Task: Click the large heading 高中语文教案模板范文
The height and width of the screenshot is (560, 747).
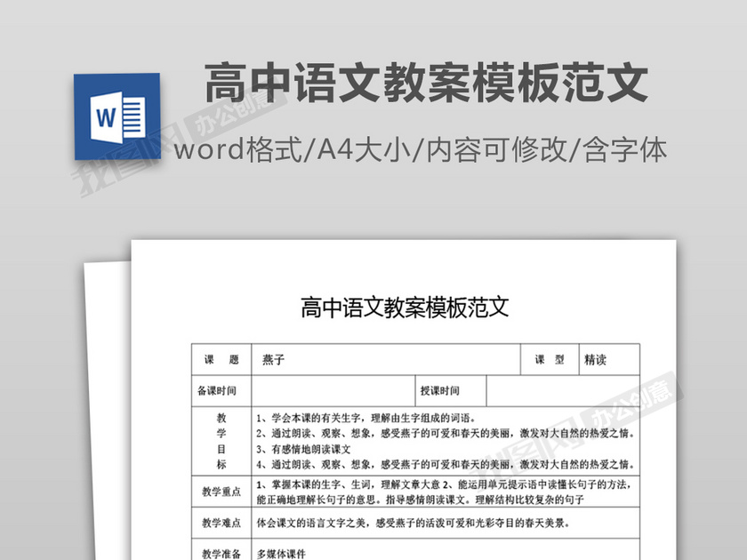Action: point(426,85)
